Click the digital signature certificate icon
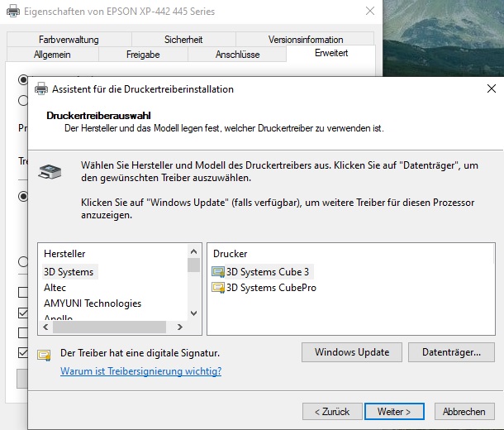Viewport: 504px width, 430px height. 44,355
